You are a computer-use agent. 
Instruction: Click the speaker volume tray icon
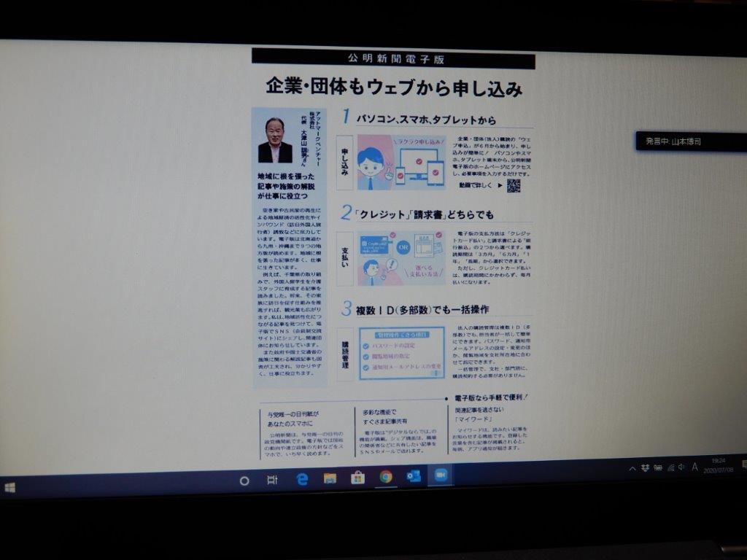tap(682, 467)
